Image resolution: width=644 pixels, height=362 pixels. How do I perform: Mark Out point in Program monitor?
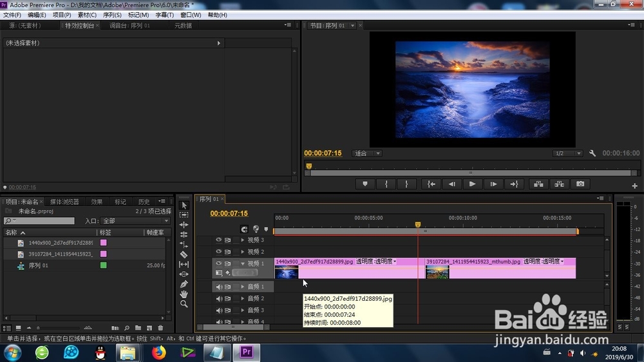406,184
